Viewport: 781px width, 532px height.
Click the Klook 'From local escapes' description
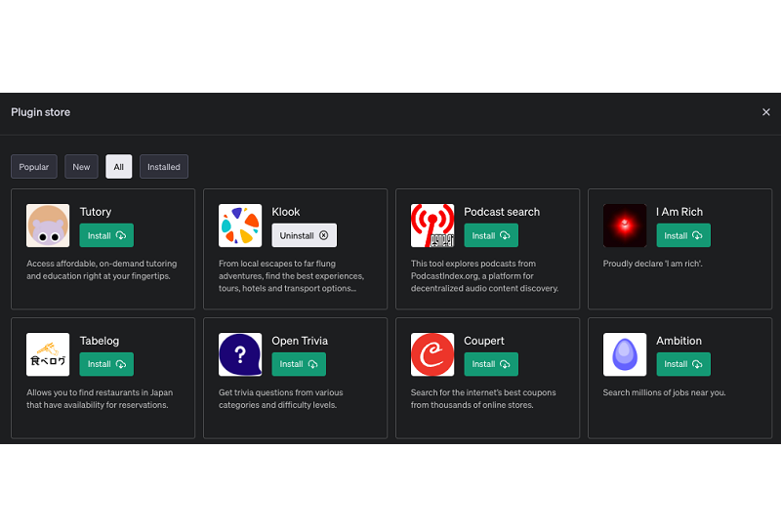pos(291,276)
